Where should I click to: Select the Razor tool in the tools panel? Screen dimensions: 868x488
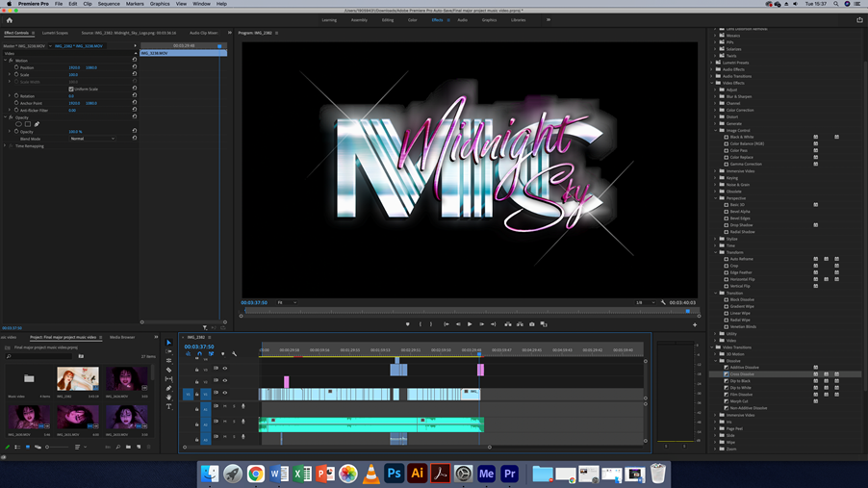point(168,370)
